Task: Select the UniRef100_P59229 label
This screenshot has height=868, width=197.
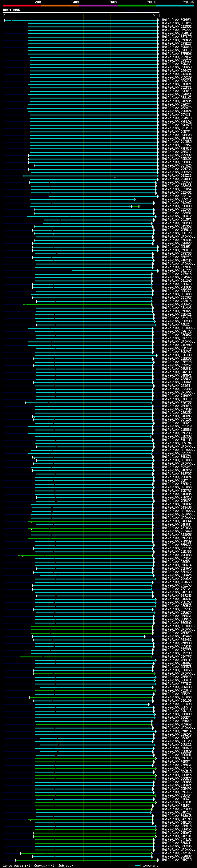Action: click(x=176, y=78)
